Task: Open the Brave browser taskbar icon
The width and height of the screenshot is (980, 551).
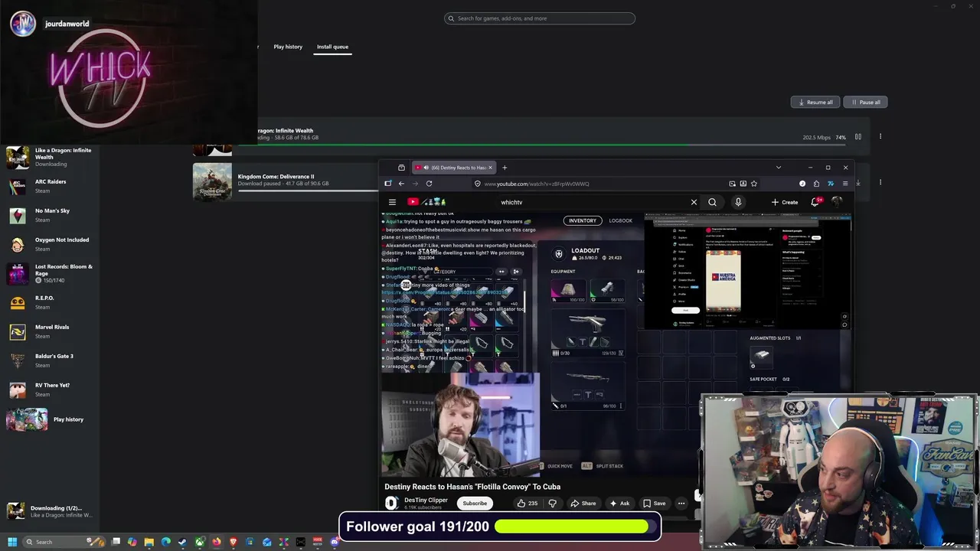Action: click(233, 542)
